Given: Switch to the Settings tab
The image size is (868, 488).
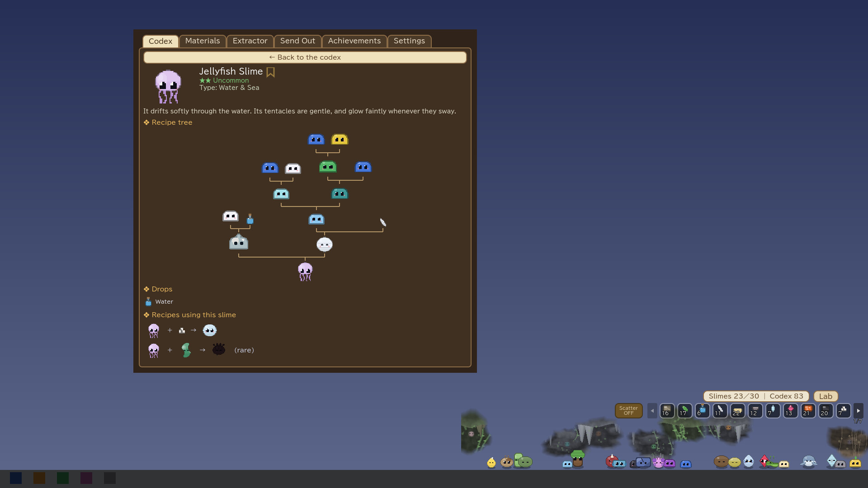Looking at the screenshot, I should click(409, 41).
